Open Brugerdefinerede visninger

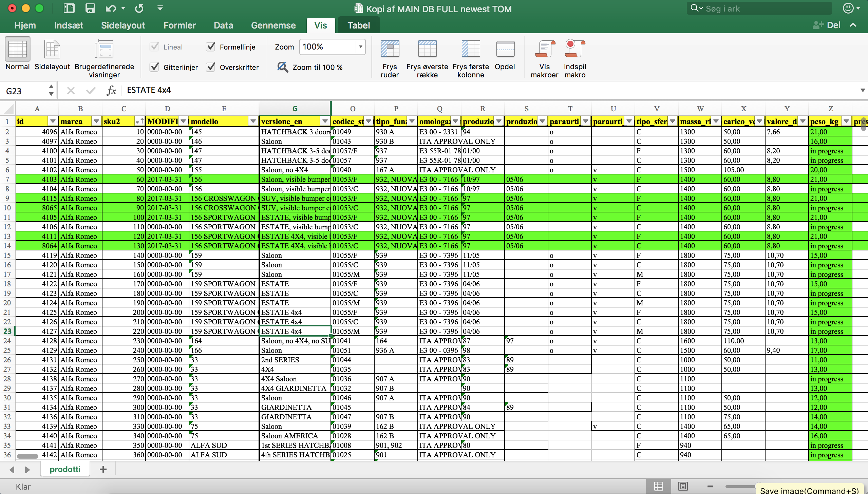tap(104, 49)
